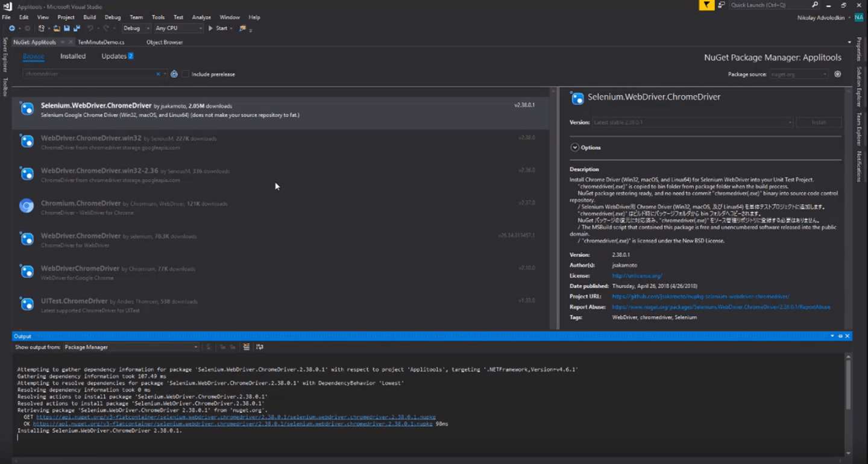
Task: Click the Navigate Backward toolbar icon
Action: tap(12, 28)
